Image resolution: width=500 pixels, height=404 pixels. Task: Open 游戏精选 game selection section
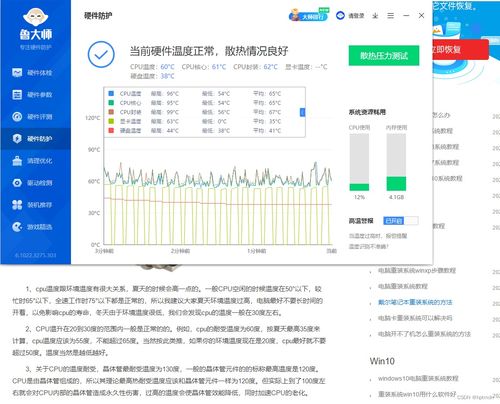point(32,227)
